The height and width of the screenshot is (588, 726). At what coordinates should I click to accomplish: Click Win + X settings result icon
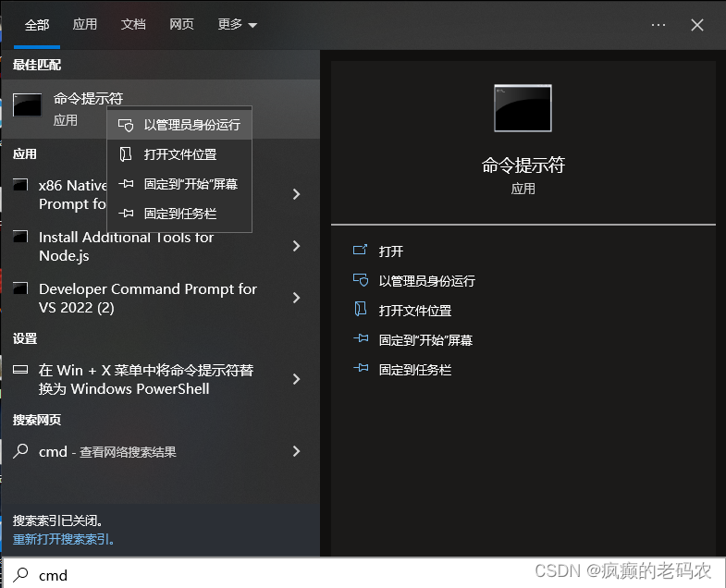click(20, 370)
